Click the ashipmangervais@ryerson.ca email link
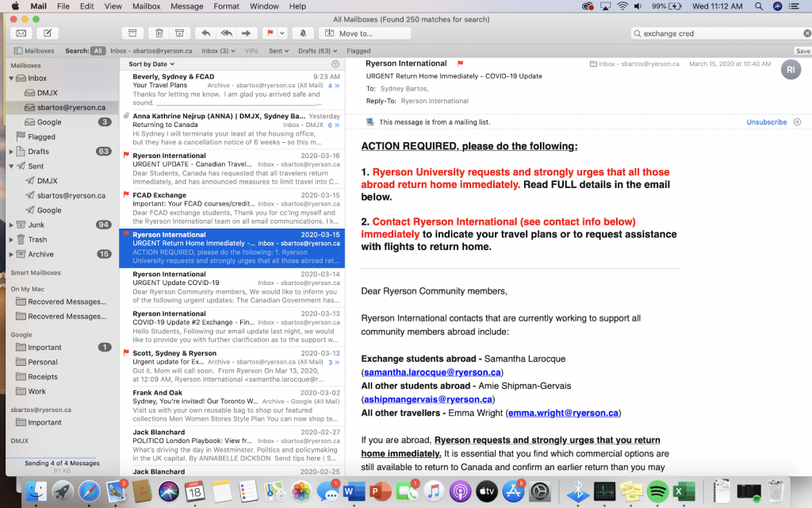The width and height of the screenshot is (812, 508). pyautogui.click(x=428, y=399)
